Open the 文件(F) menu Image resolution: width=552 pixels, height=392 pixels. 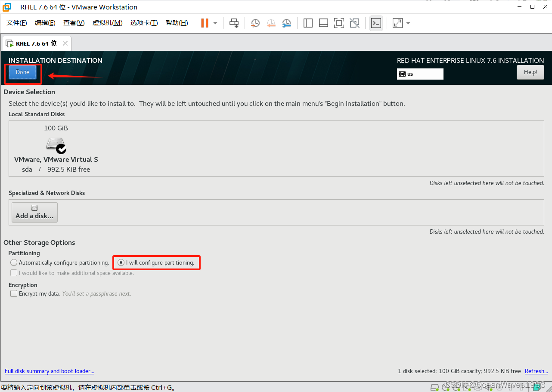[17, 23]
